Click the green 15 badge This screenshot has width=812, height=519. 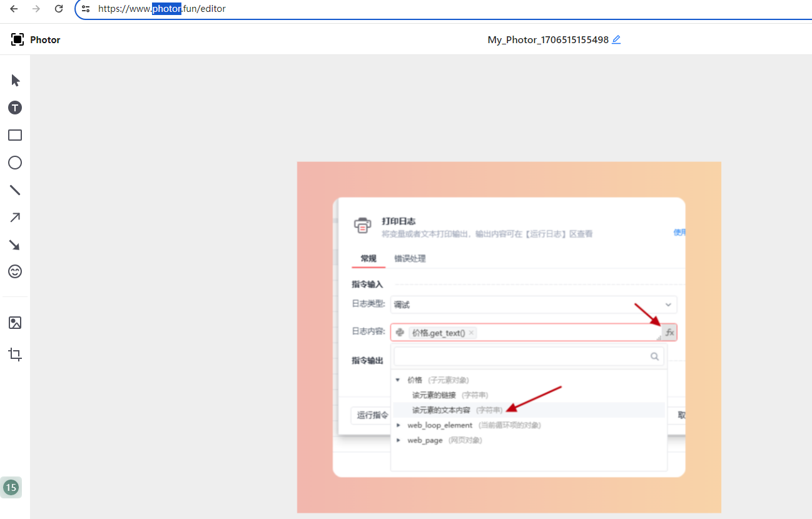[x=11, y=487]
